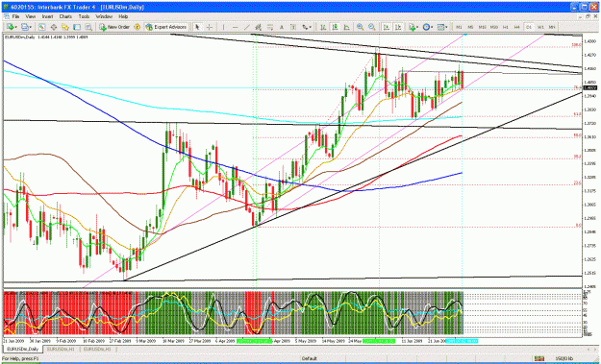Open the Insert menu

tap(47, 17)
